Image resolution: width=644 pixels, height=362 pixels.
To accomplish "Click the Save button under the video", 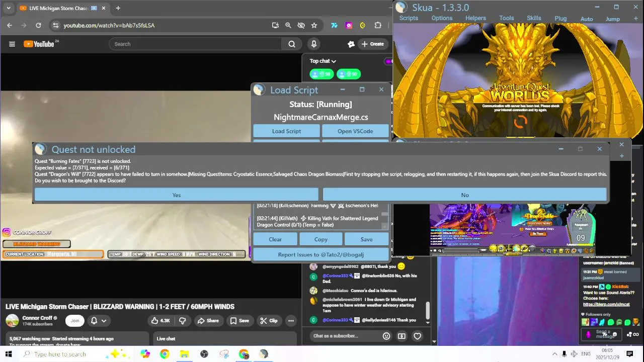I will (x=239, y=320).
